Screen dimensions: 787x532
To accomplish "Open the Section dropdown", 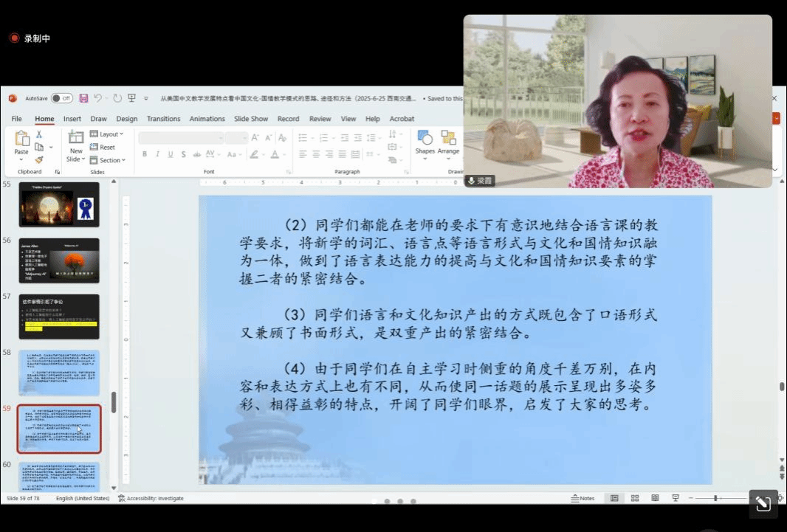I will click(107, 160).
